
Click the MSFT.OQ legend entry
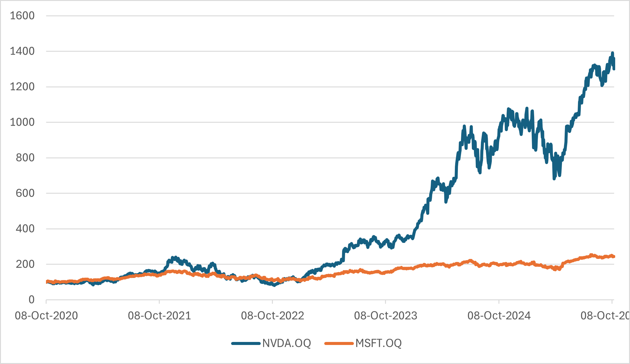378,343
